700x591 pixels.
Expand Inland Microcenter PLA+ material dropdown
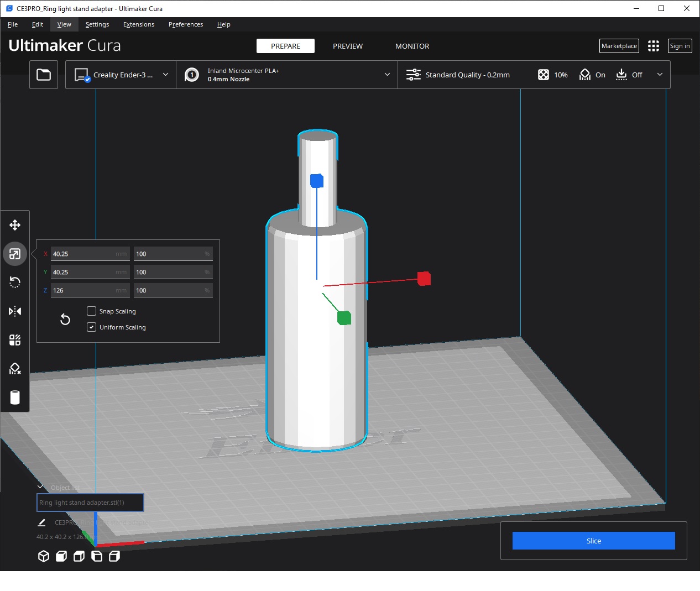pyautogui.click(x=387, y=75)
